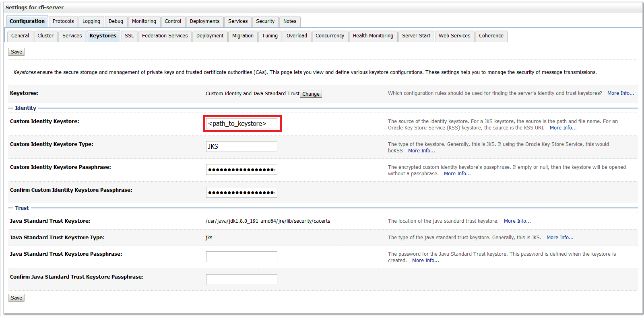Select the Overload sub-tab

tap(297, 36)
